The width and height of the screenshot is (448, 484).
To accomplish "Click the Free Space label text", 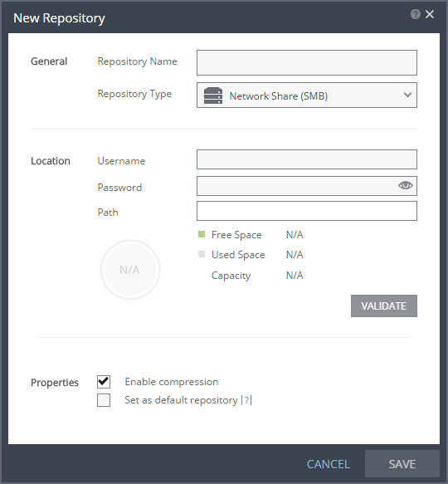I will 236,235.
